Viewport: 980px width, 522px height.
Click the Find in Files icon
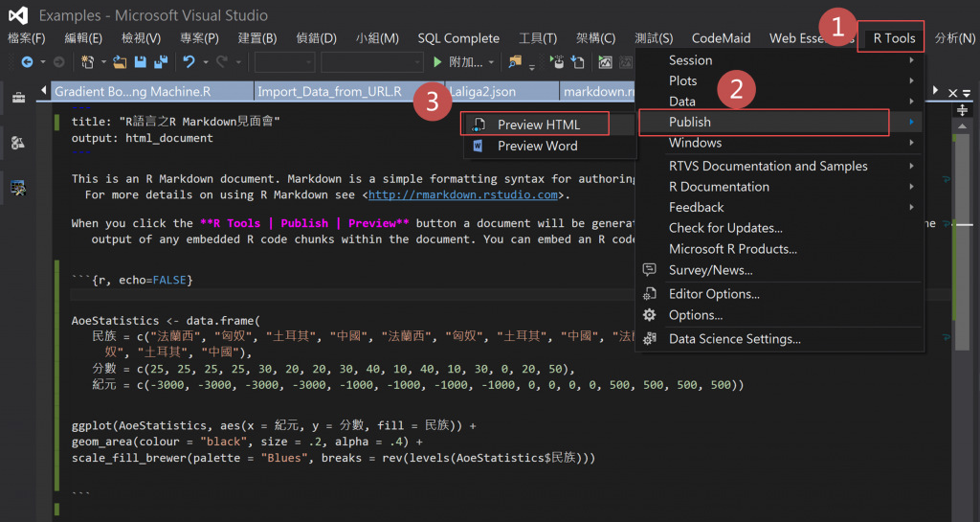(515, 62)
